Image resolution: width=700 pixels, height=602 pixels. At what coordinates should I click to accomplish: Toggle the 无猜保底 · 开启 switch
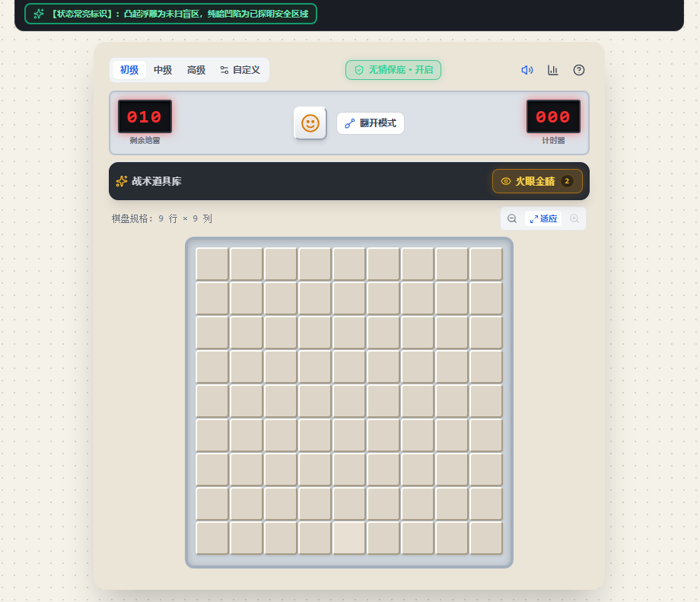pos(393,70)
